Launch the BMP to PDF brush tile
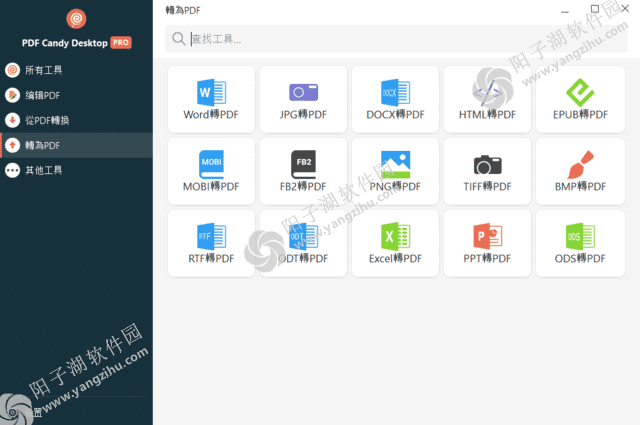The image size is (640, 425). tap(580, 171)
